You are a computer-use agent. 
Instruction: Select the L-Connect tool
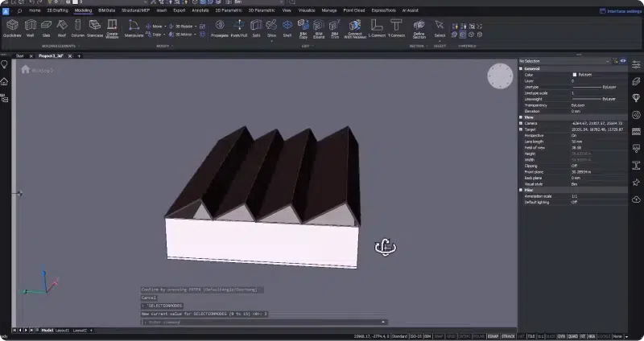click(377, 28)
